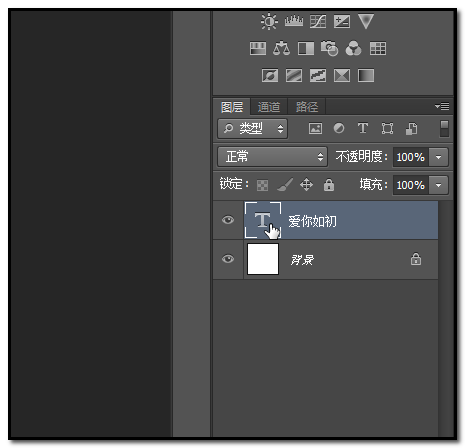
Task: Add a Color Balance adjustment layer
Action: pos(281,48)
